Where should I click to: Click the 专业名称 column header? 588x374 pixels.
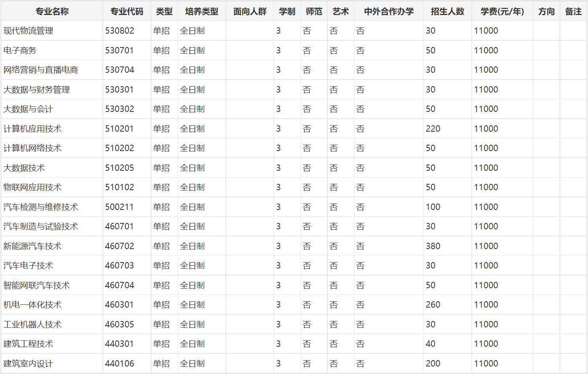click(52, 11)
